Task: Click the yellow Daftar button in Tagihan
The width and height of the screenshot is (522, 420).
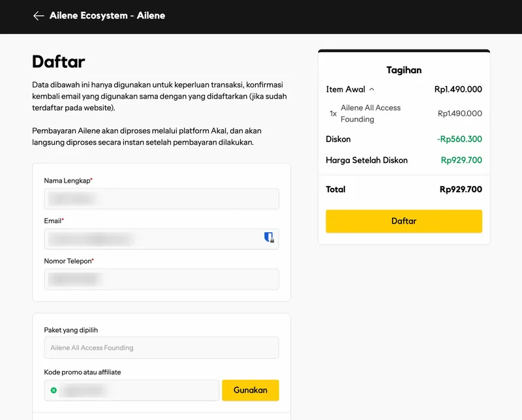Action: click(x=404, y=221)
